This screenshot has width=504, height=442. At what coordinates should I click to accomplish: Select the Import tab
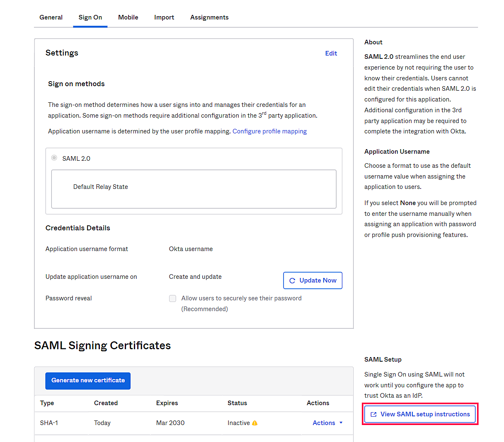(x=164, y=17)
